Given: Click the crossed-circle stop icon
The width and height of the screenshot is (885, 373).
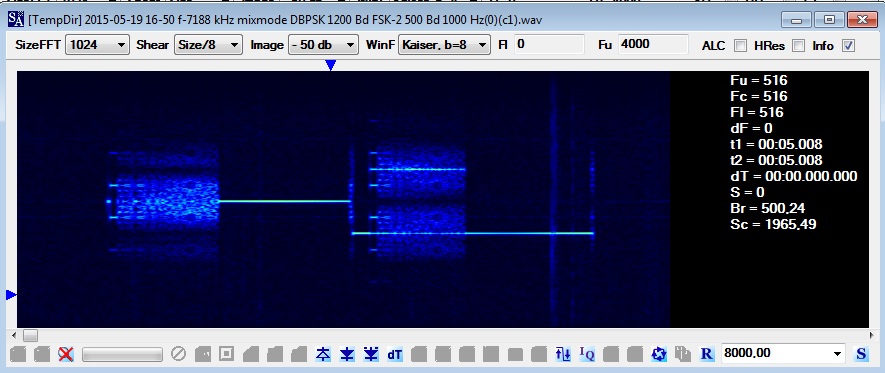Looking at the screenshot, I should point(178,354).
